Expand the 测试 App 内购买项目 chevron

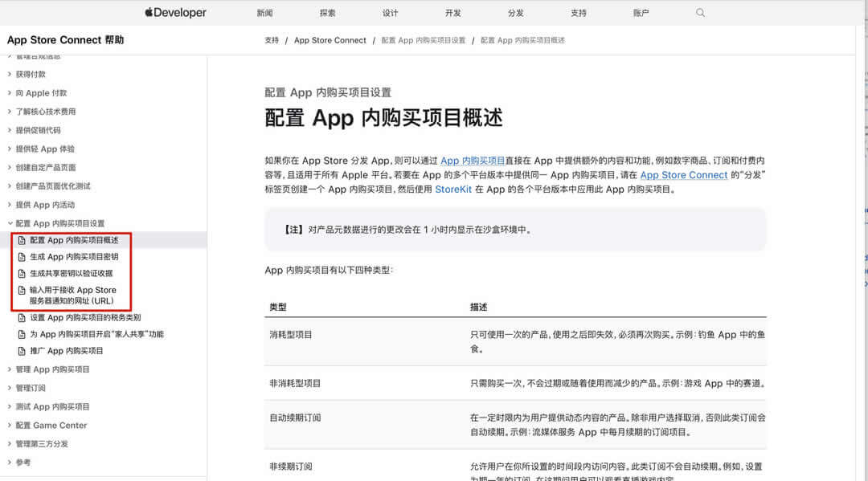(x=10, y=407)
